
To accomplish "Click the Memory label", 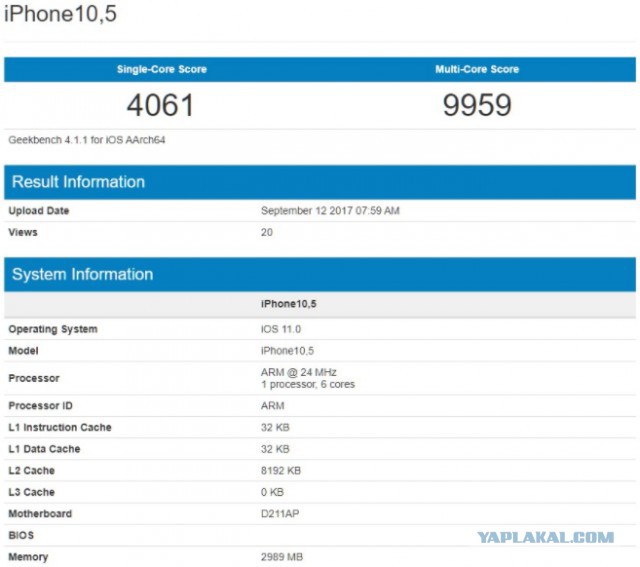I will pos(28,557).
